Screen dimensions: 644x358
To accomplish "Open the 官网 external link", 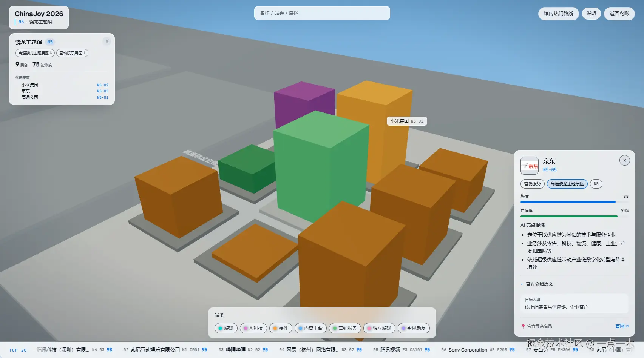I will tap(622, 326).
